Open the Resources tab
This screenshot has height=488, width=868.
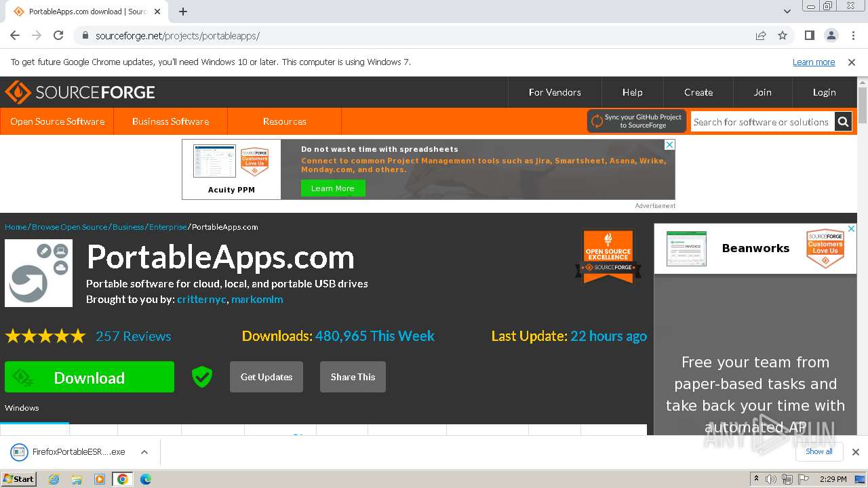click(284, 121)
